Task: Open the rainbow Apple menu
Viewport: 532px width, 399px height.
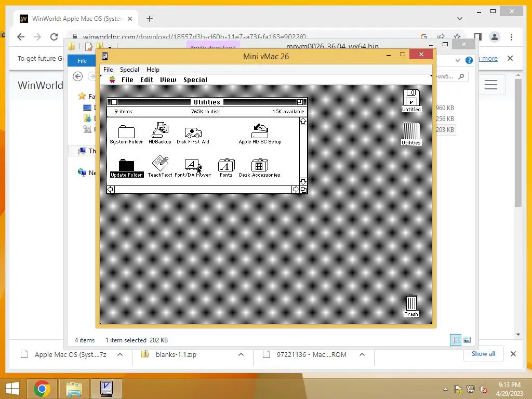Action: pyautogui.click(x=112, y=79)
